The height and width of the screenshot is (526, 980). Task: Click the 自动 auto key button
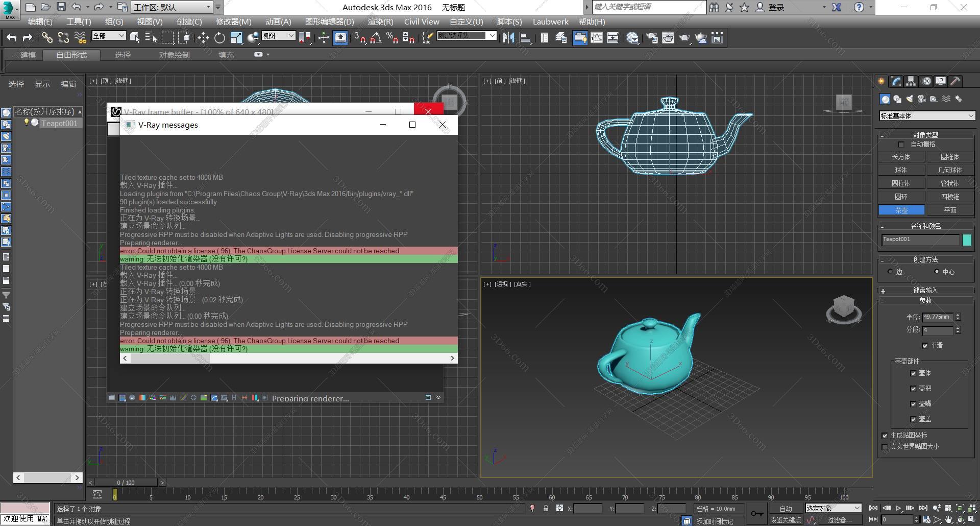pyautogui.click(x=786, y=508)
